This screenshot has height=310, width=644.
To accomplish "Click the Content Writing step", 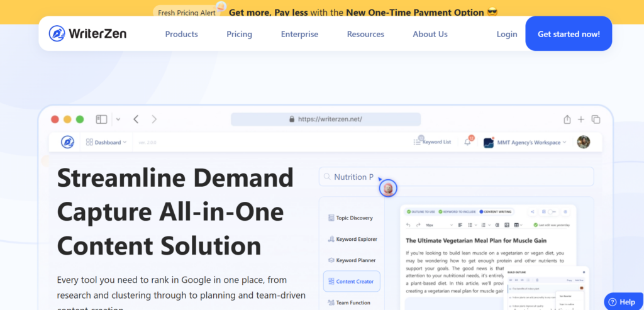I will tap(496, 212).
